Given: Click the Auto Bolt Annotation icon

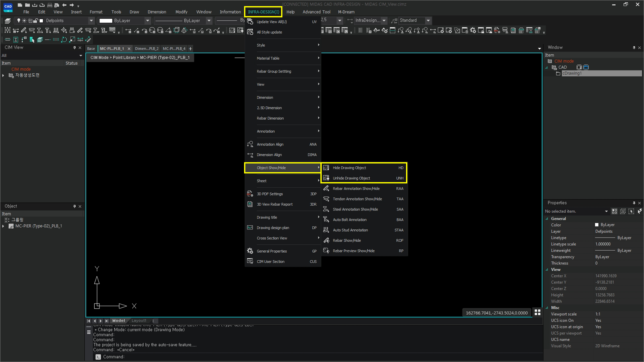Looking at the screenshot, I should click(326, 219).
